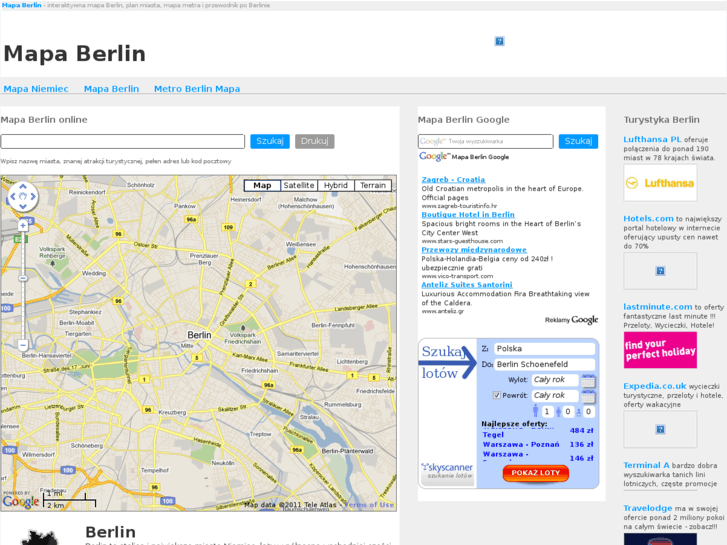Click the Wylot date field
The height and width of the screenshot is (545, 727).
555,380
